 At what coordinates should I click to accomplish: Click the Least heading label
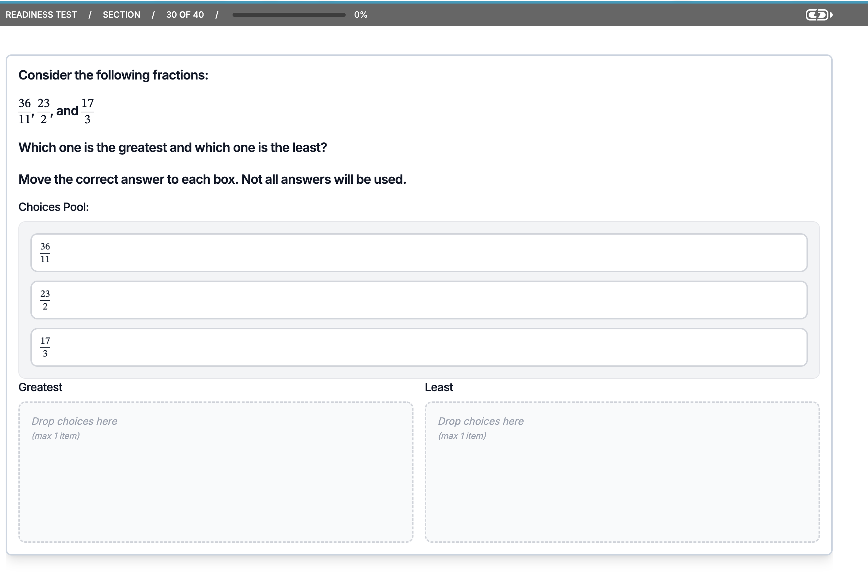click(439, 387)
